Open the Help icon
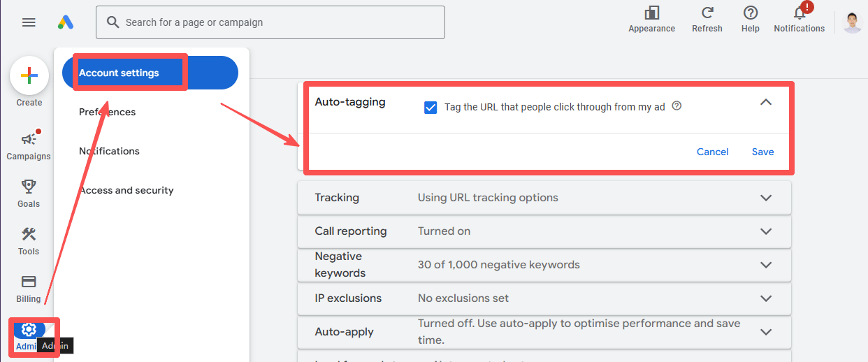Screen dimensions: 868x362 750,13
